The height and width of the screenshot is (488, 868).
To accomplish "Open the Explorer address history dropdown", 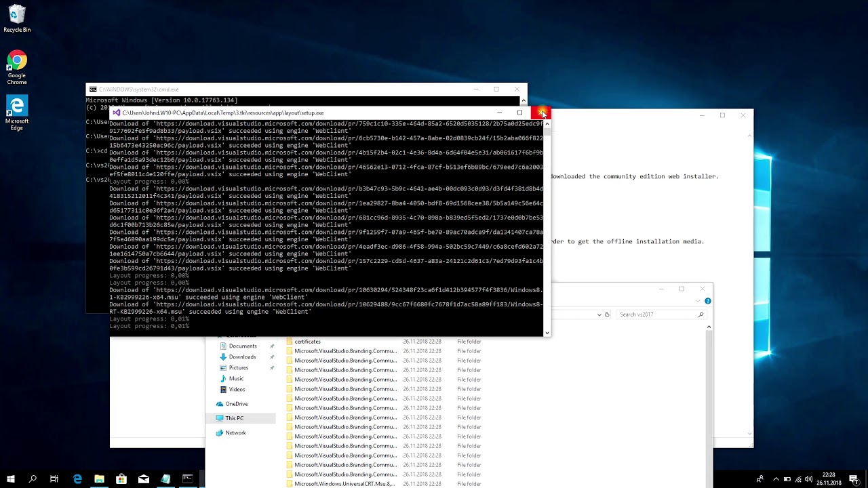I will (599, 314).
